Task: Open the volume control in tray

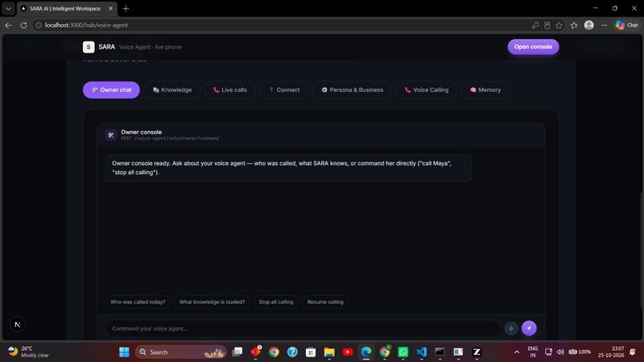Action: click(x=560, y=352)
